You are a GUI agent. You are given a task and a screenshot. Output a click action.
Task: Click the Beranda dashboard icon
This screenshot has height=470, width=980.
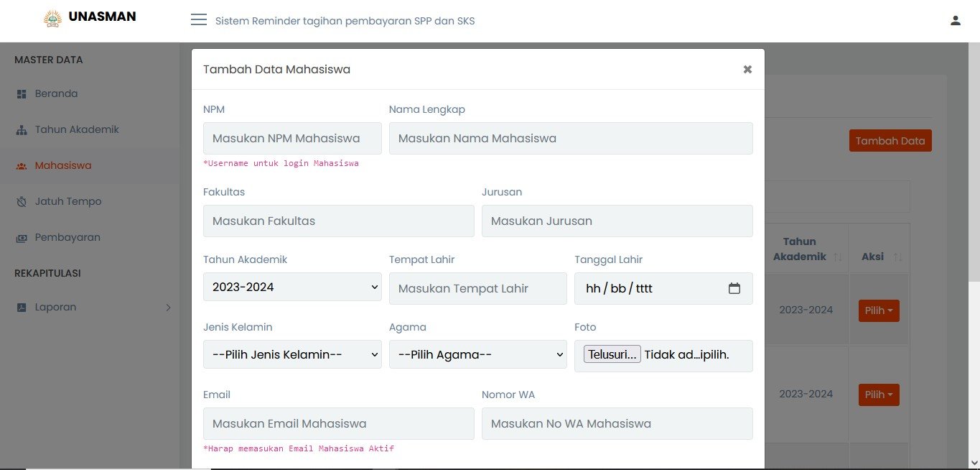click(x=22, y=94)
